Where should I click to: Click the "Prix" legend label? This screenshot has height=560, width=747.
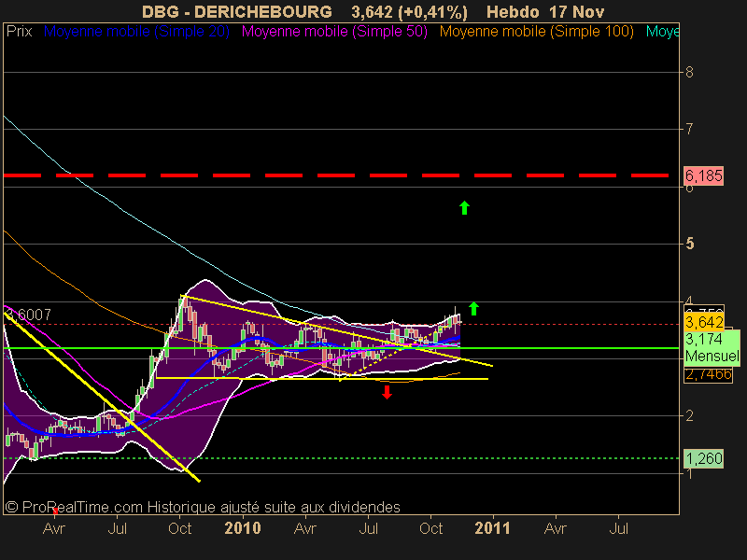tap(19, 32)
